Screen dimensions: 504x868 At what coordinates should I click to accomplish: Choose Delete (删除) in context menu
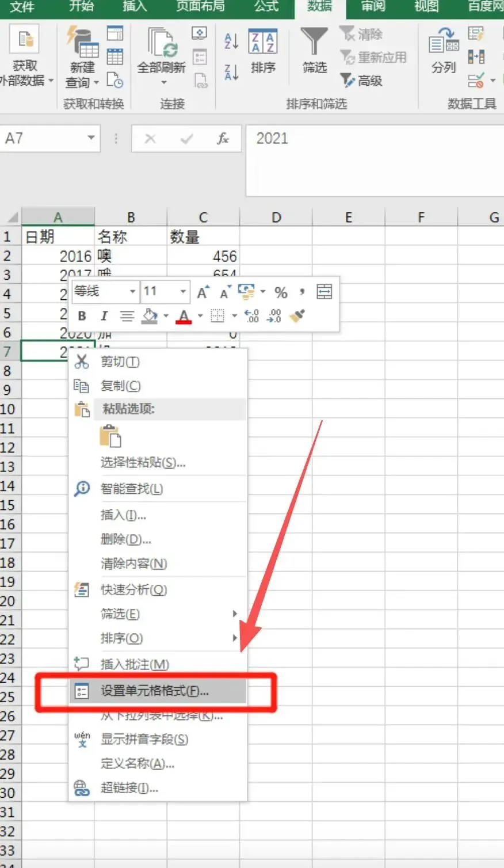click(158, 539)
